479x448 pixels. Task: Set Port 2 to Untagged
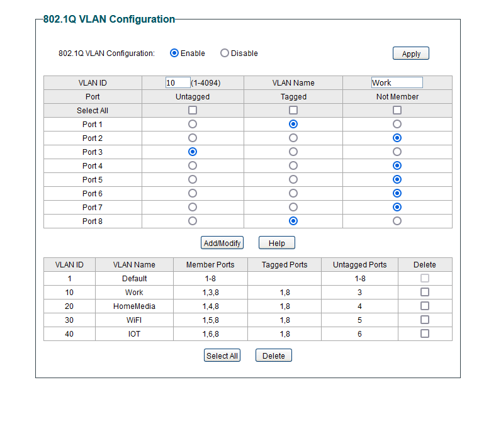point(193,138)
